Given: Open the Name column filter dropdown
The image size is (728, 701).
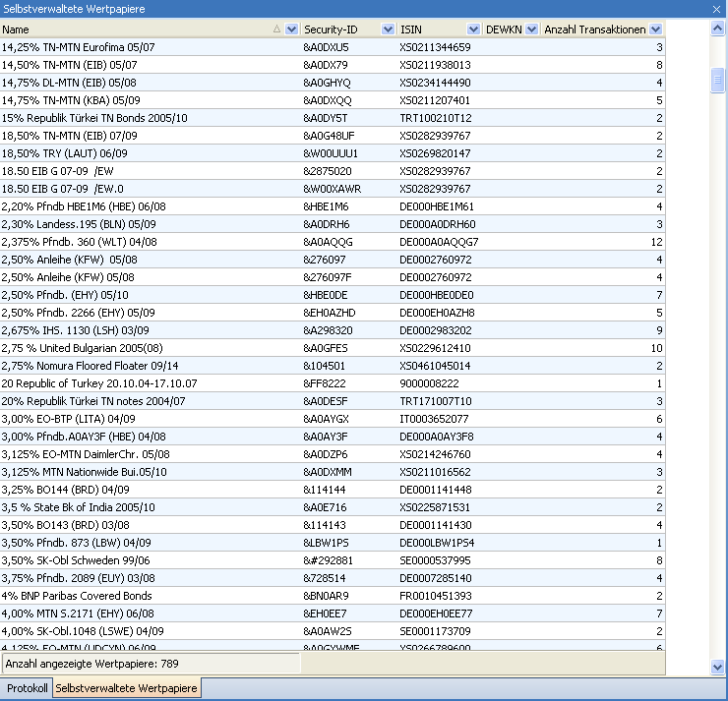Looking at the screenshot, I should pyautogui.click(x=291, y=29).
